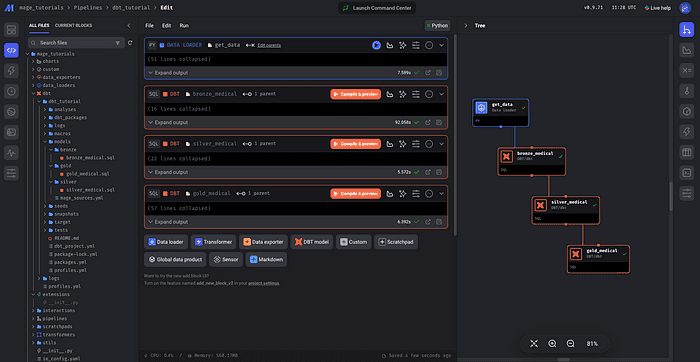Click the vertical scrollbar of the blocks editor
Viewport: 700px width, 362px height.
(x=455, y=135)
